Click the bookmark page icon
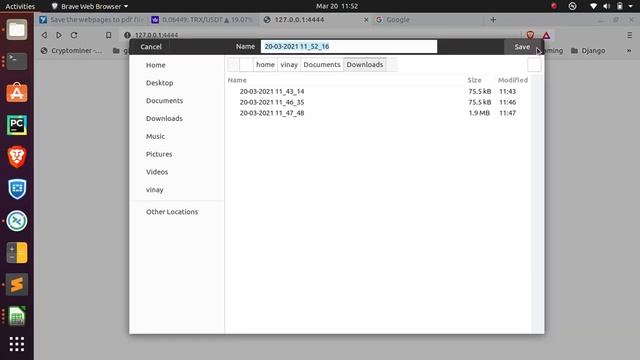The height and width of the screenshot is (360, 640). click(108, 35)
